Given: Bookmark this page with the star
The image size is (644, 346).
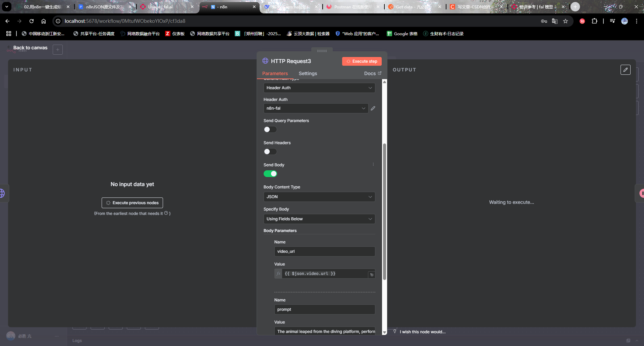Looking at the screenshot, I should tap(566, 21).
